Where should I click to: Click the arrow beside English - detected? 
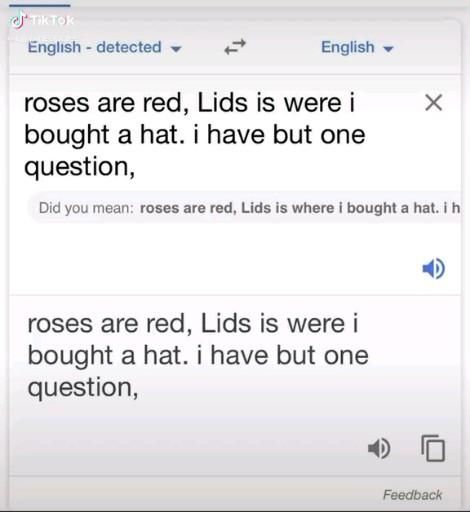pos(176,49)
